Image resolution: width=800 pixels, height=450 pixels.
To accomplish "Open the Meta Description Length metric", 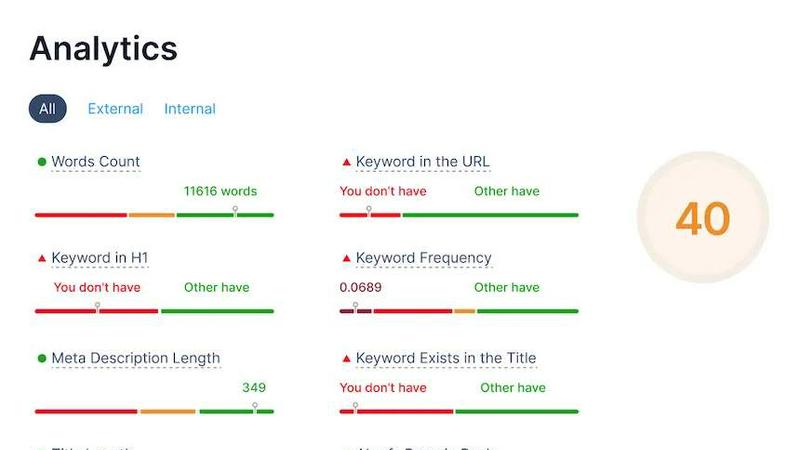I will tap(136, 358).
